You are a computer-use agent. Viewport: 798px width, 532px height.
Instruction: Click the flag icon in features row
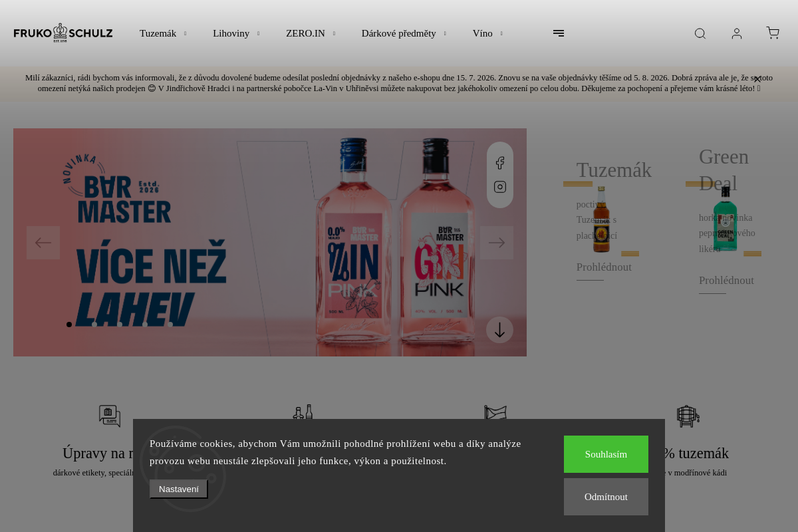495,412
